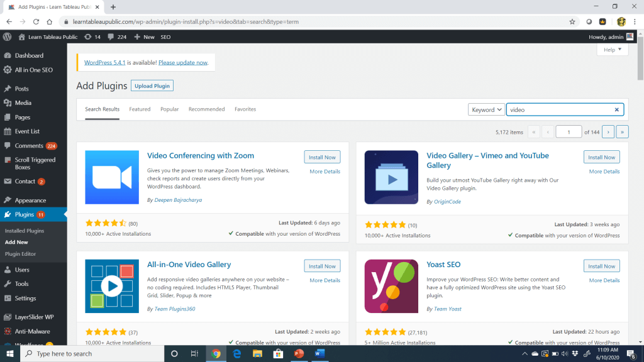
Task: Open Word from the taskbar
Action: click(319, 353)
